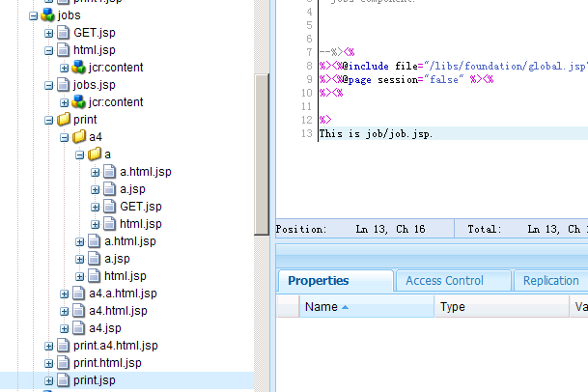Image resolution: width=588 pixels, height=392 pixels.
Task: Sort by the Name column header
Action: (x=366, y=307)
